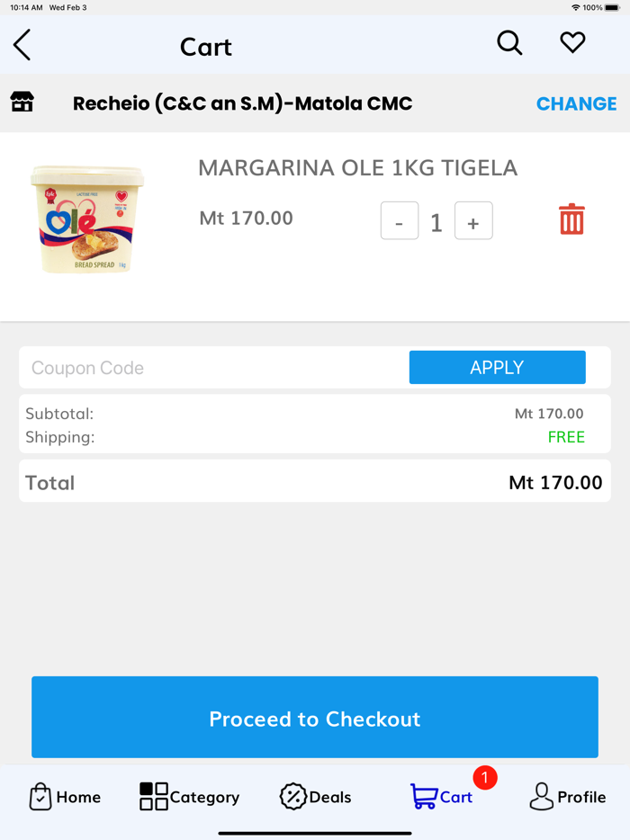
Task: Open the wishlist heart icon
Action: (572, 41)
